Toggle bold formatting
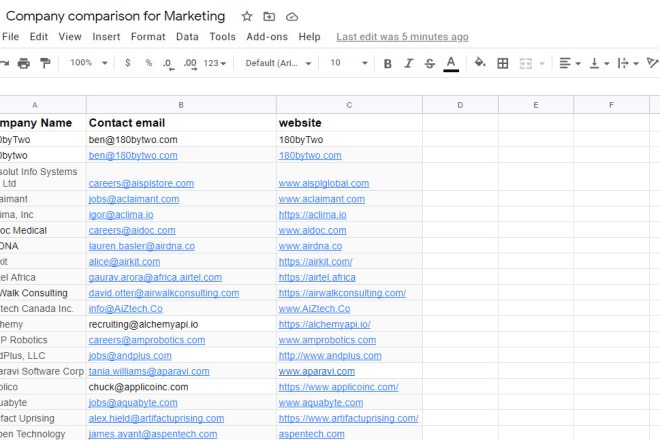This screenshot has width=660, height=440. pos(388,64)
